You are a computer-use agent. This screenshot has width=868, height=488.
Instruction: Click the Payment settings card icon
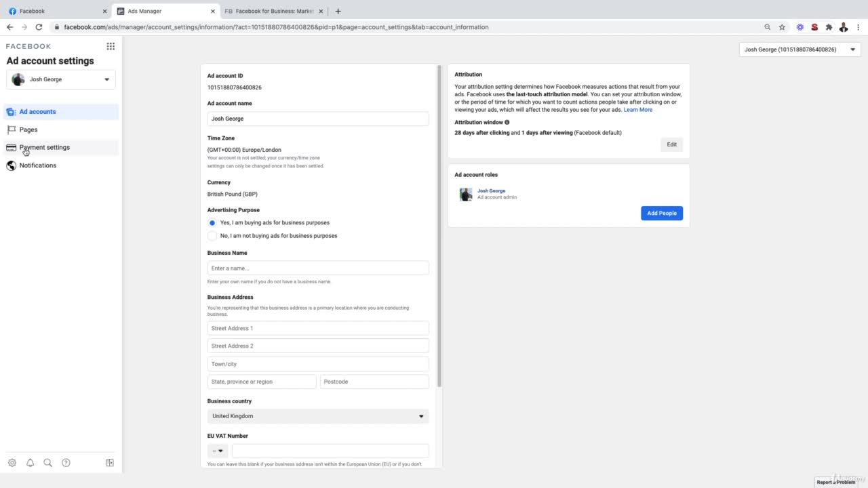(x=11, y=147)
